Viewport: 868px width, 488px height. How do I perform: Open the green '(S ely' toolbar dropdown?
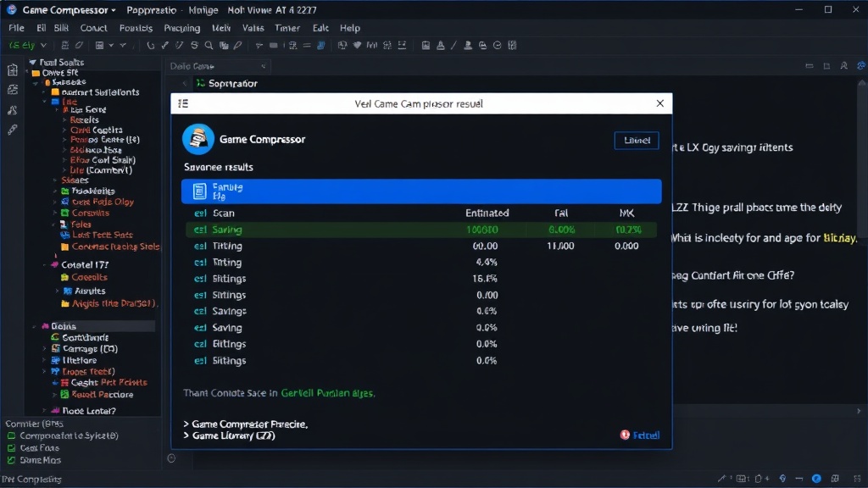44,46
